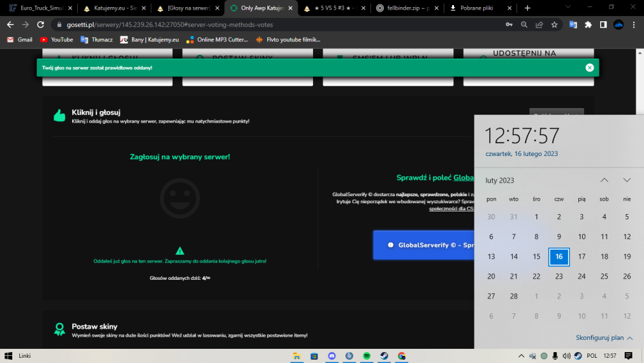Open Chrome from the taskbar

pos(402,356)
